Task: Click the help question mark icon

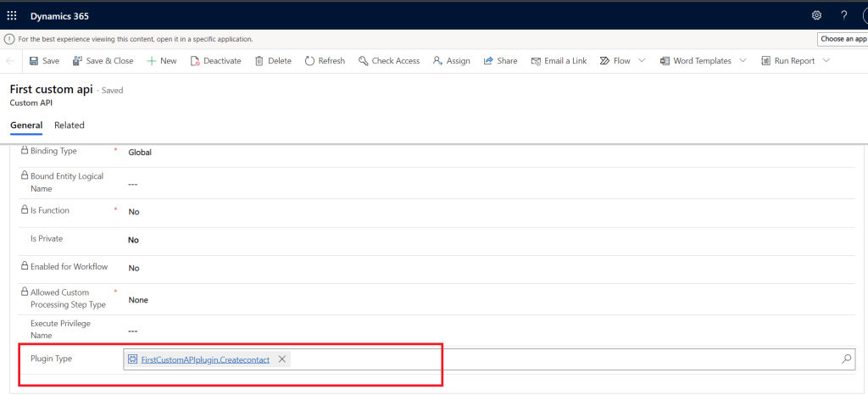Action: (843, 16)
